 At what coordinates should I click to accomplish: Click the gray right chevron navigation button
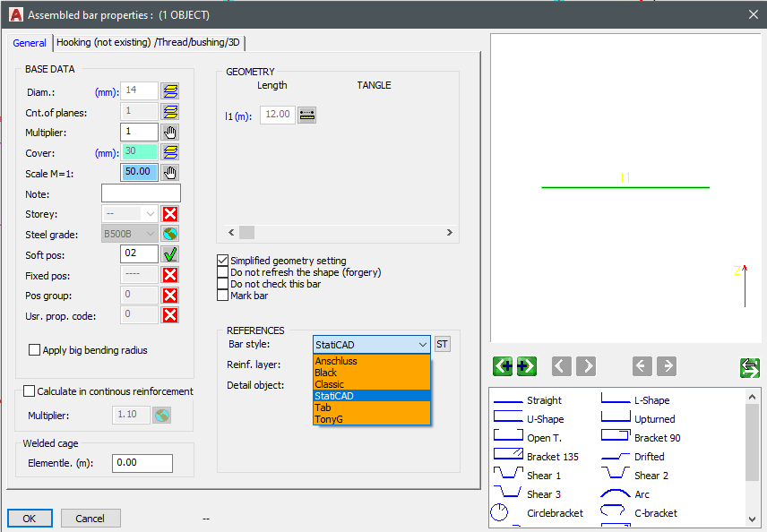point(586,366)
